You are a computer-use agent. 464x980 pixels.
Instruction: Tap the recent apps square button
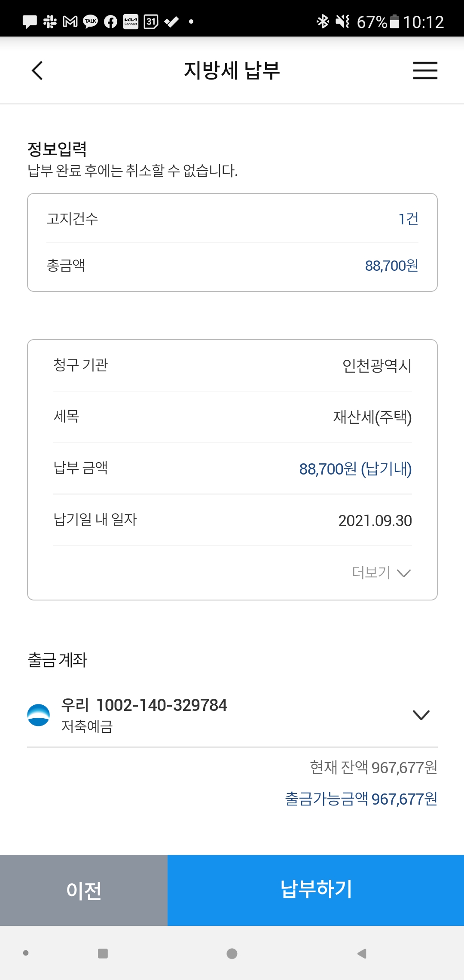point(103,954)
